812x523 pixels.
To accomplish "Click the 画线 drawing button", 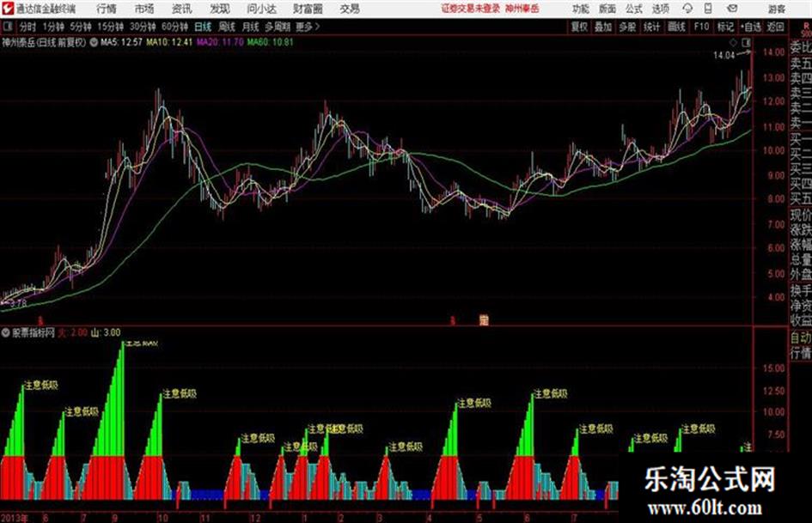I will (x=676, y=27).
